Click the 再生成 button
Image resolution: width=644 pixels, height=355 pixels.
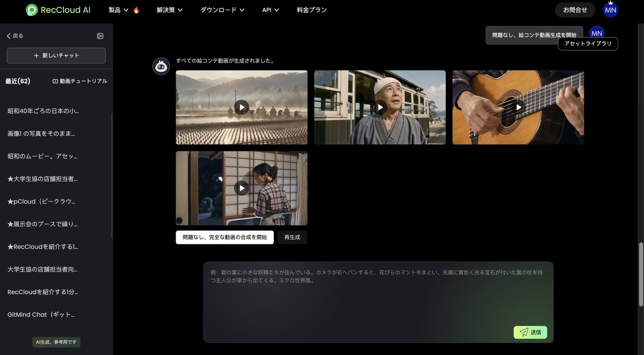[x=292, y=238]
